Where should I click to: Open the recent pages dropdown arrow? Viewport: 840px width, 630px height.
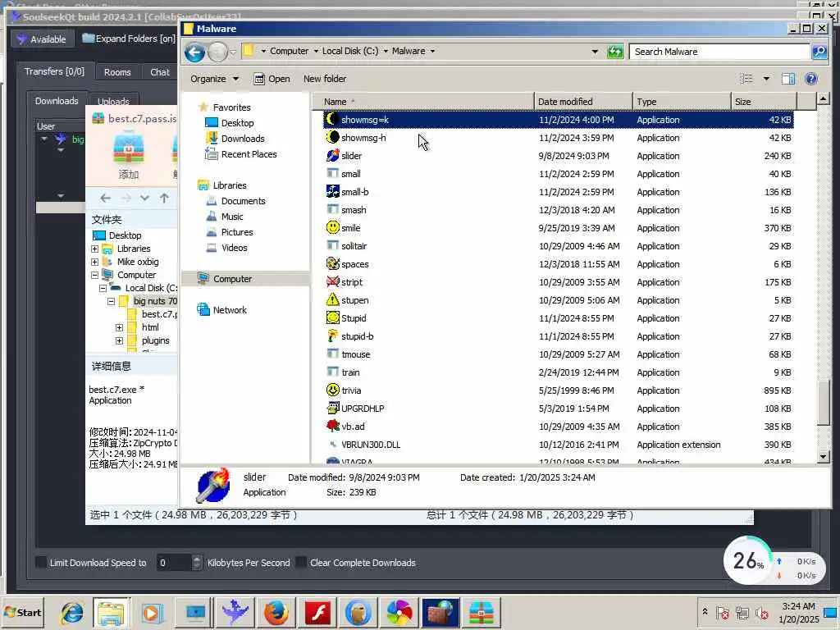233,52
